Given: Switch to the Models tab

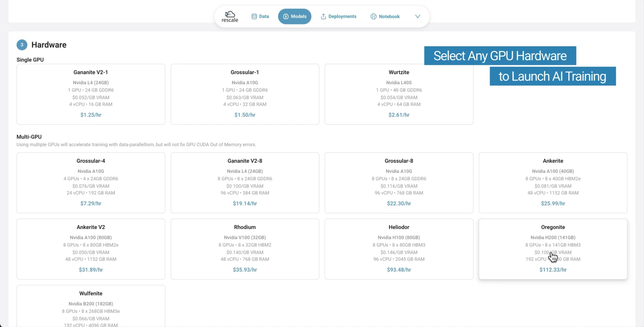Looking at the screenshot, I should pyautogui.click(x=295, y=16).
